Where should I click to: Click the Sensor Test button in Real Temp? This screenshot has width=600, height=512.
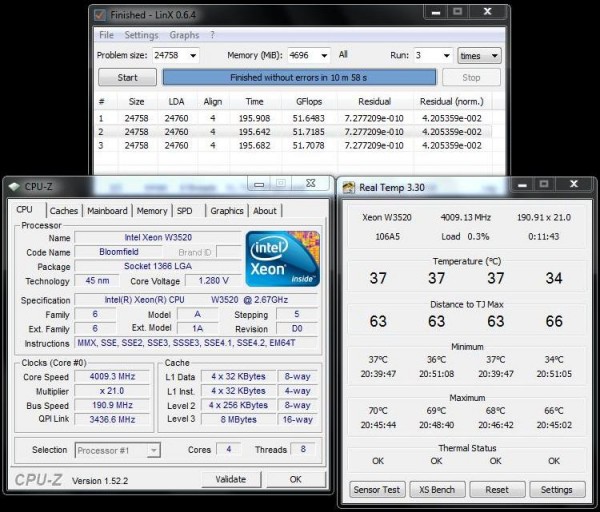point(377,490)
